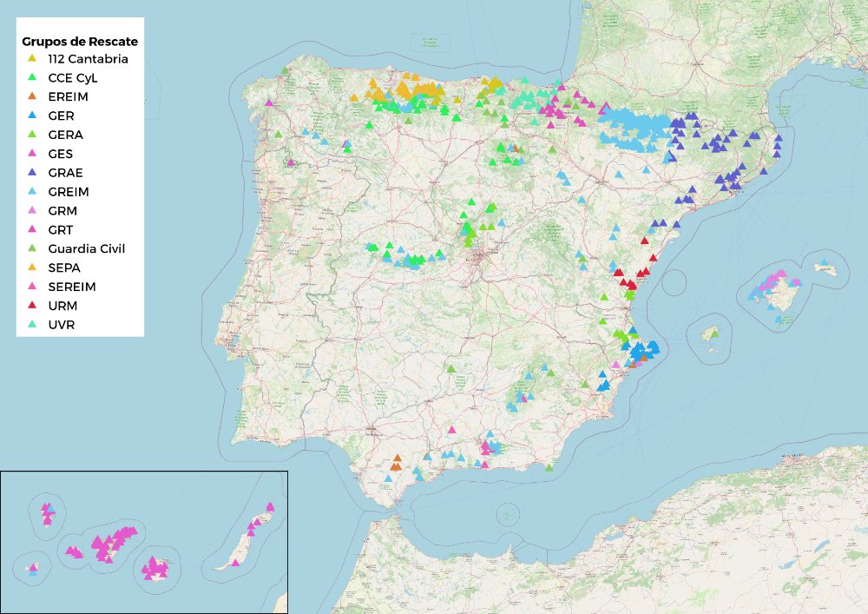Select the light blue GREIM marker symbol
868x614 pixels.
tap(30, 191)
